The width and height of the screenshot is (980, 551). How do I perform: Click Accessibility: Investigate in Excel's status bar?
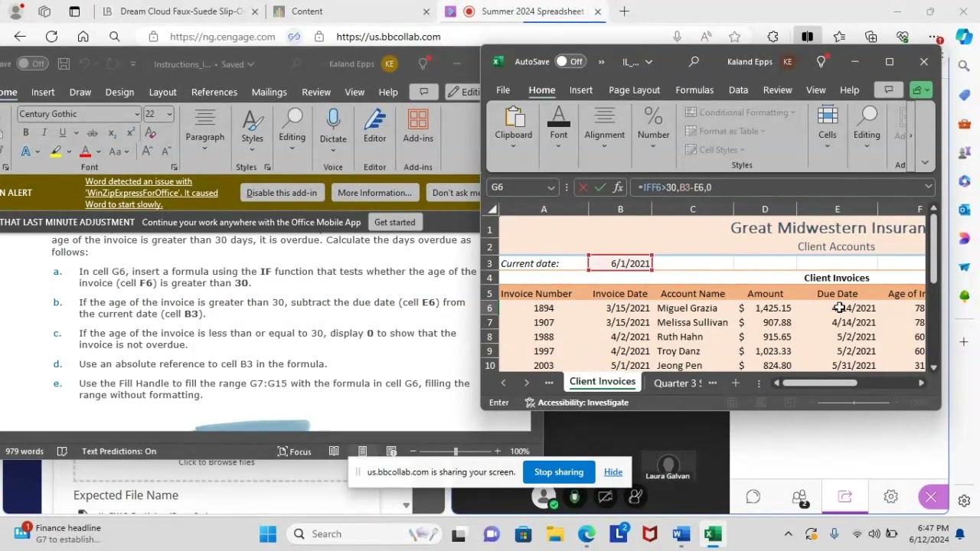(x=577, y=403)
